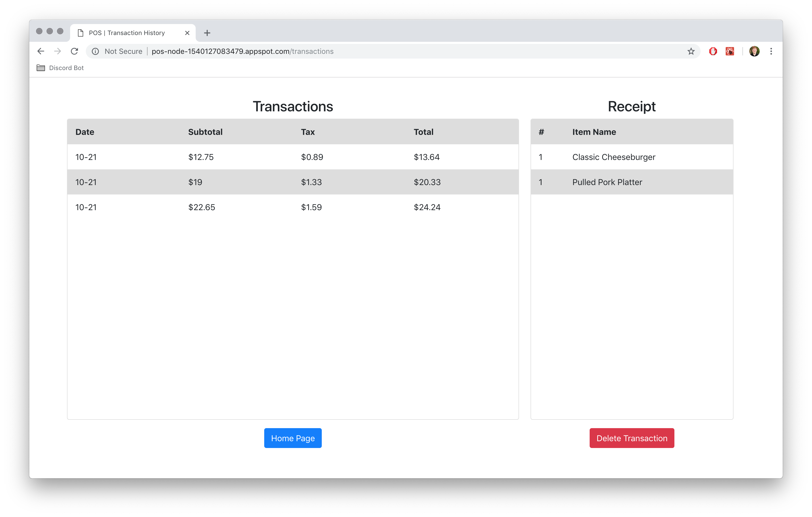Select the POS Transaction History tab

click(127, 33)
